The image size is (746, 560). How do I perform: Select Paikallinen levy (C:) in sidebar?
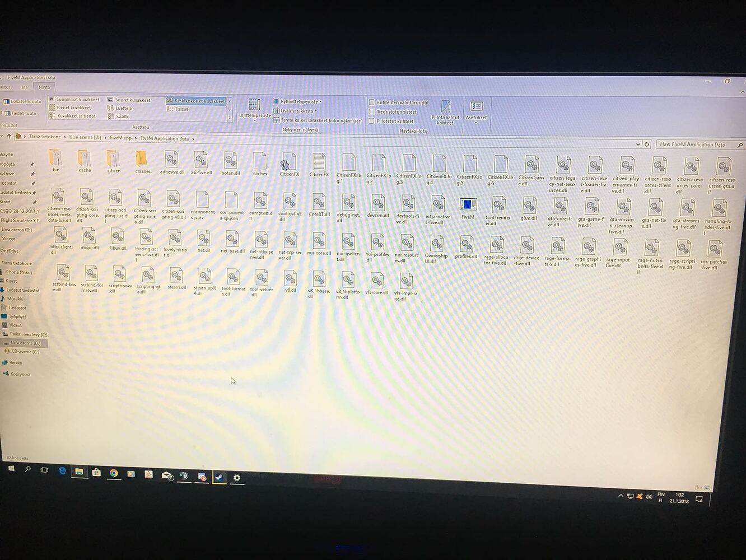click(25, 334)
